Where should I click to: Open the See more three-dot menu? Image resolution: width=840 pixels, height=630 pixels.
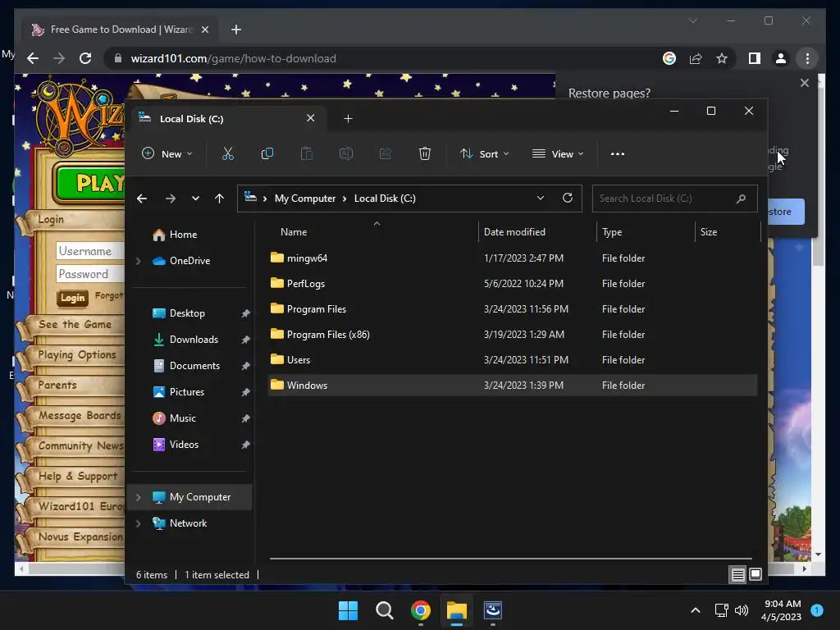618,153
